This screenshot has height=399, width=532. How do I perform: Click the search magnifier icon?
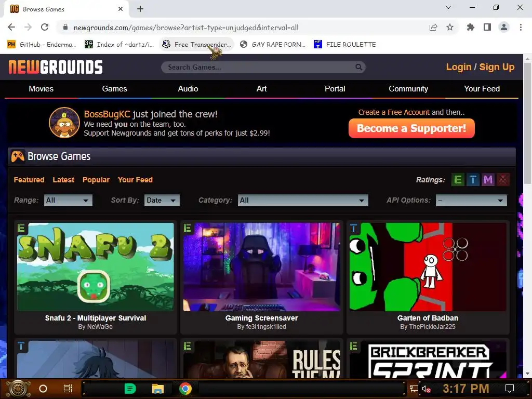pos(358,67)
